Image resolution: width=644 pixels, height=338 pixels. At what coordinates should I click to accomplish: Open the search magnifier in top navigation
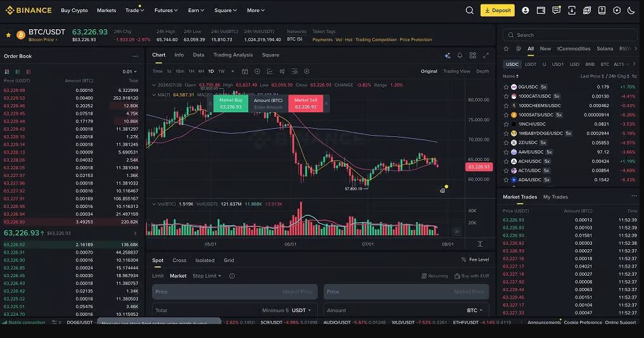coord(469,10)
